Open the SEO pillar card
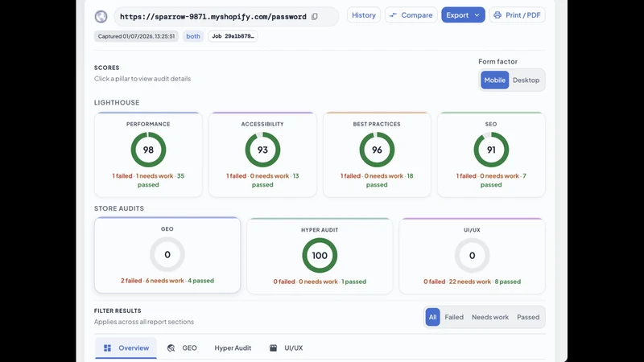644x362 pixels. (491, 154)
